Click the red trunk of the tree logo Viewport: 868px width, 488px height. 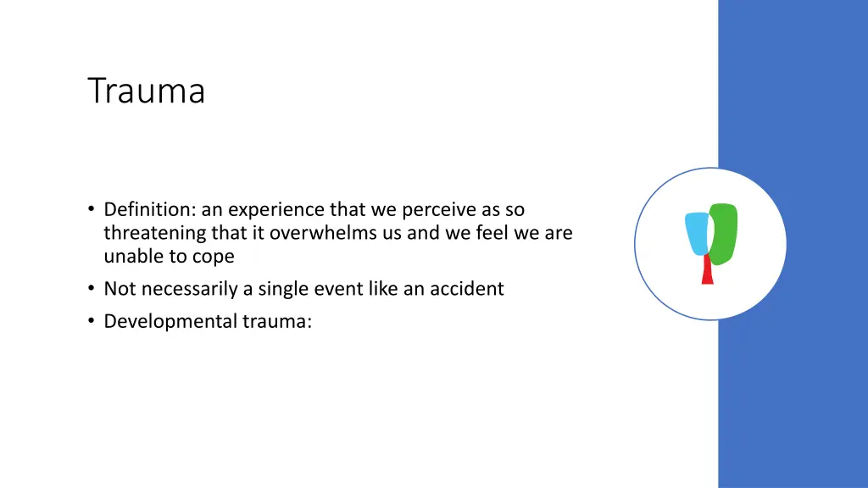pyautogui.click(x=707, y=270)
